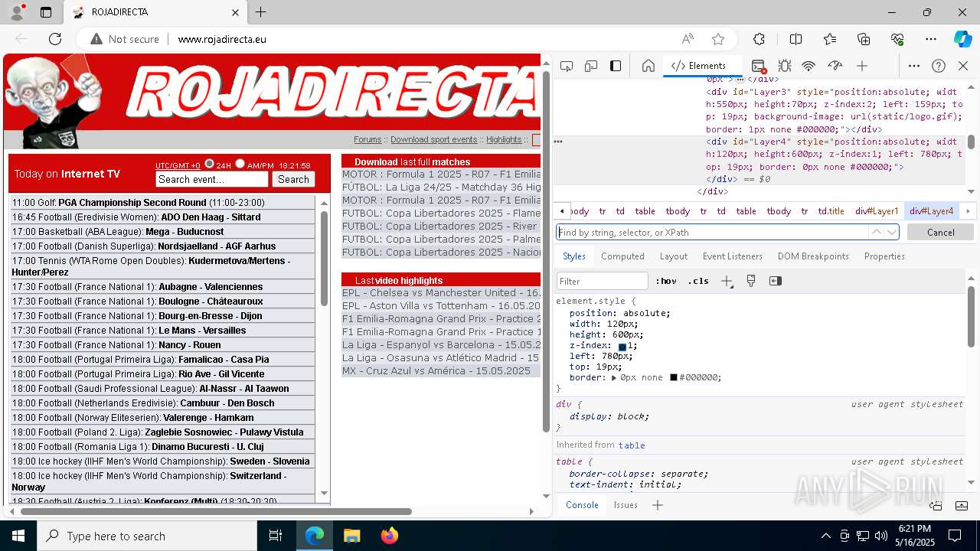
Task: Click the border color black swatch
Action: 674,378
